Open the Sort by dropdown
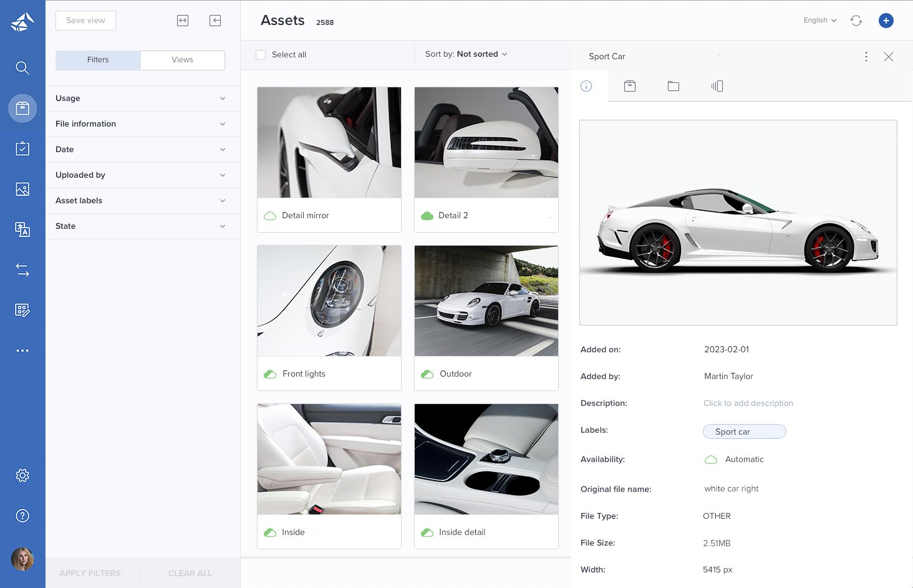This screenshot has height=588, width=913. coord(466,54)
